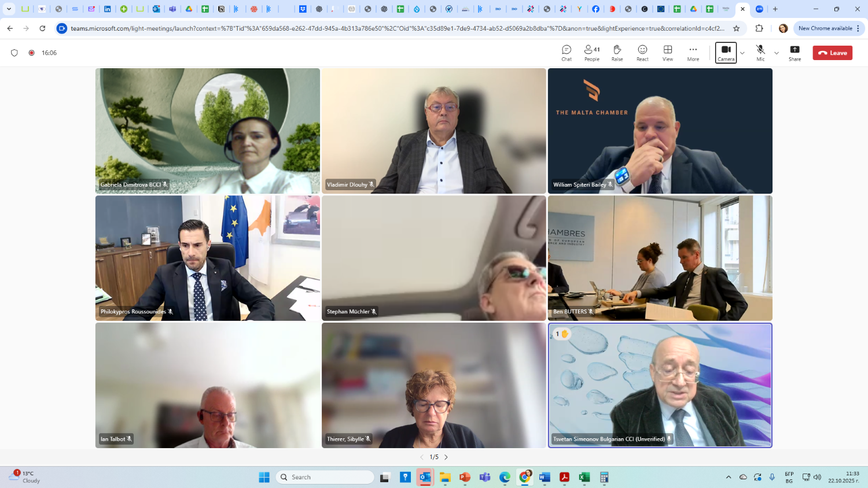Viewport: 868px width, 488px height.
Task: Expand camera options dropdown arrow
Action: click(x=742, y=53)
